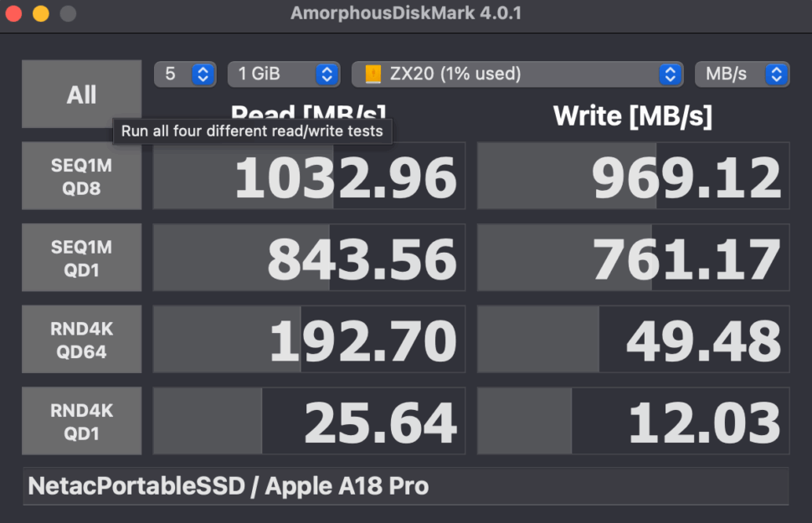Click the 12.03 RND4K QD1 write result

click(x=633, y=421)
